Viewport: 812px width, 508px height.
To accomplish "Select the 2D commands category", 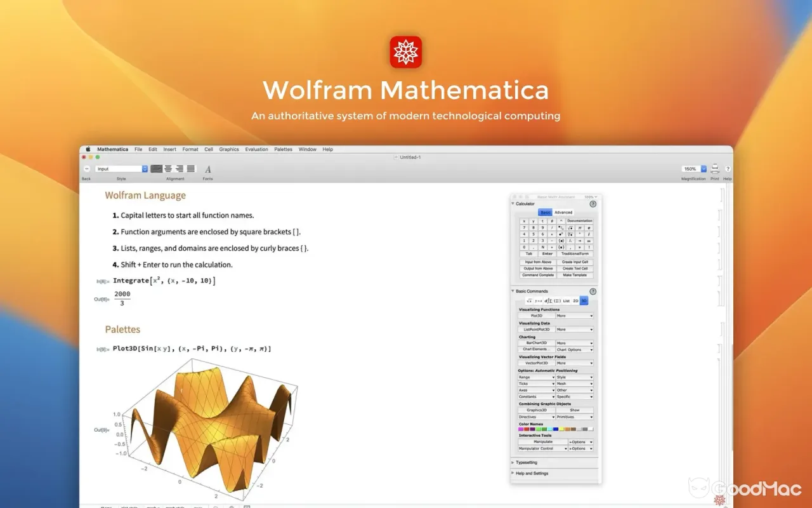I will coord(575,300).
